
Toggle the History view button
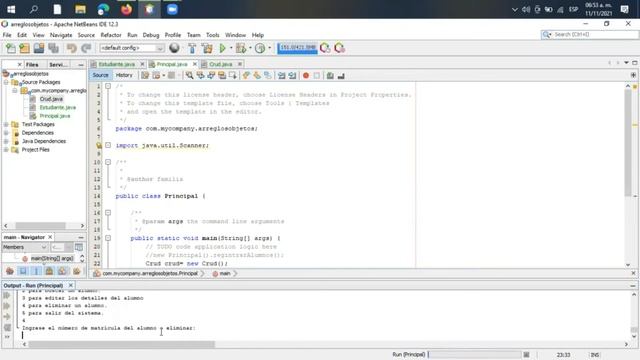(x=124, y=75)
